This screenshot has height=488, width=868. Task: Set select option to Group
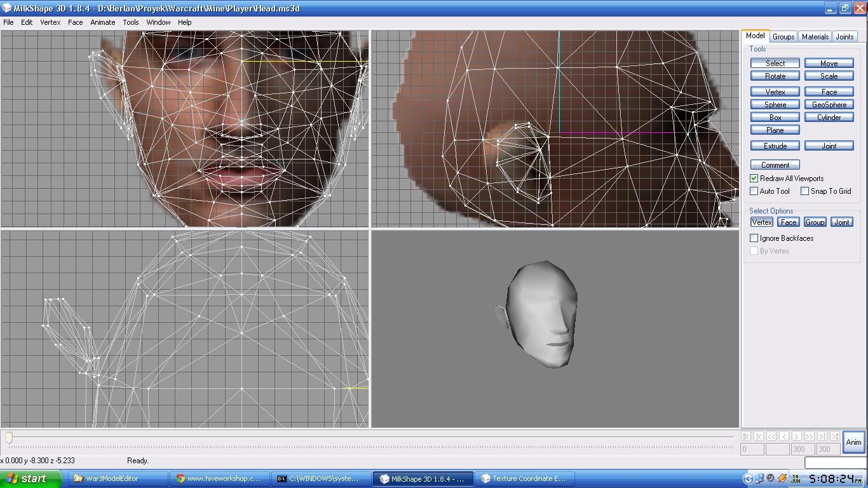pyautogui.click(x=815, y=222)
